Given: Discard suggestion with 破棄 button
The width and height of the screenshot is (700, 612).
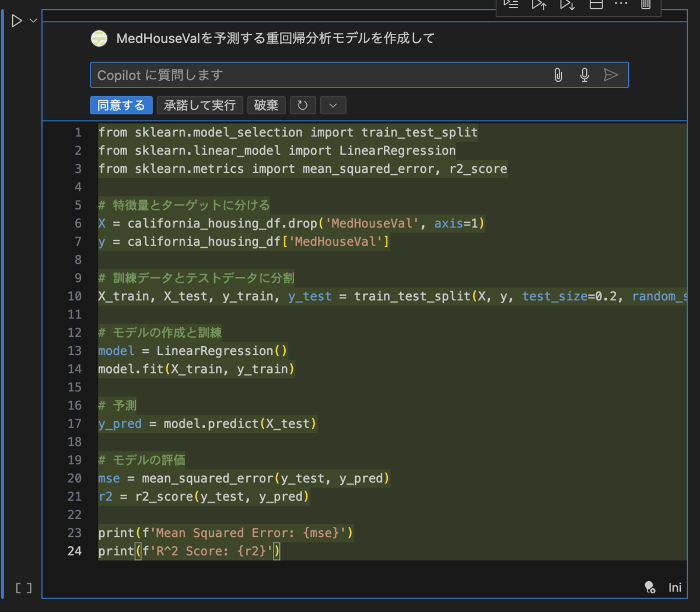Looking at the screenshot, I should pyautogui.click(x=267, y=105).
